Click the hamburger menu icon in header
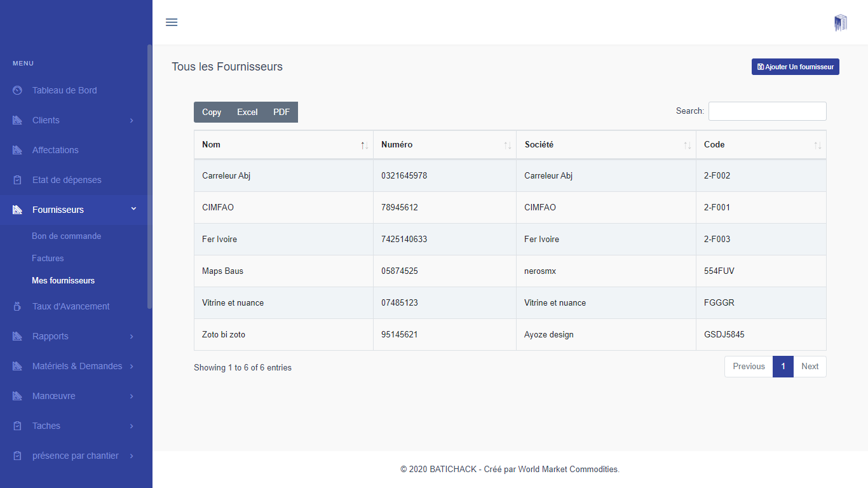 [x=172, y=22]
